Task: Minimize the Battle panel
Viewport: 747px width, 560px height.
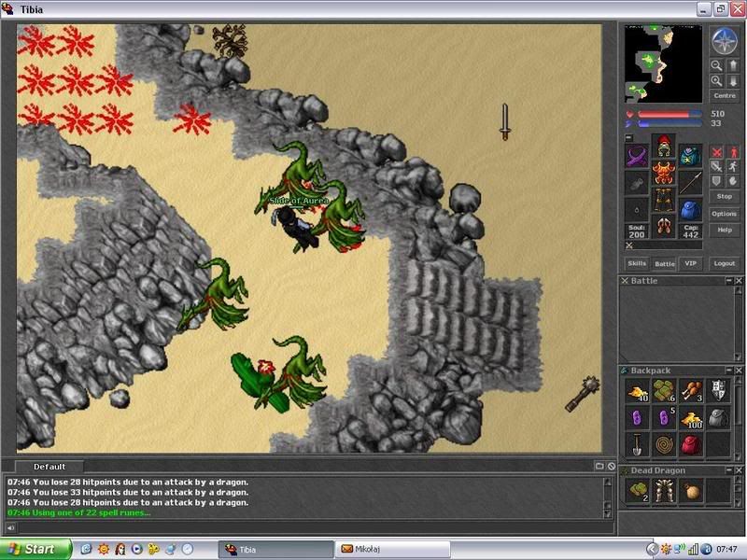Action: [x=729, y=281]
